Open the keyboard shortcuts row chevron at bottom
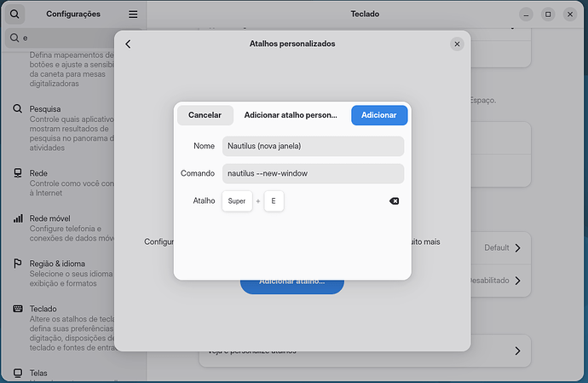 click(x=518, y=351)
